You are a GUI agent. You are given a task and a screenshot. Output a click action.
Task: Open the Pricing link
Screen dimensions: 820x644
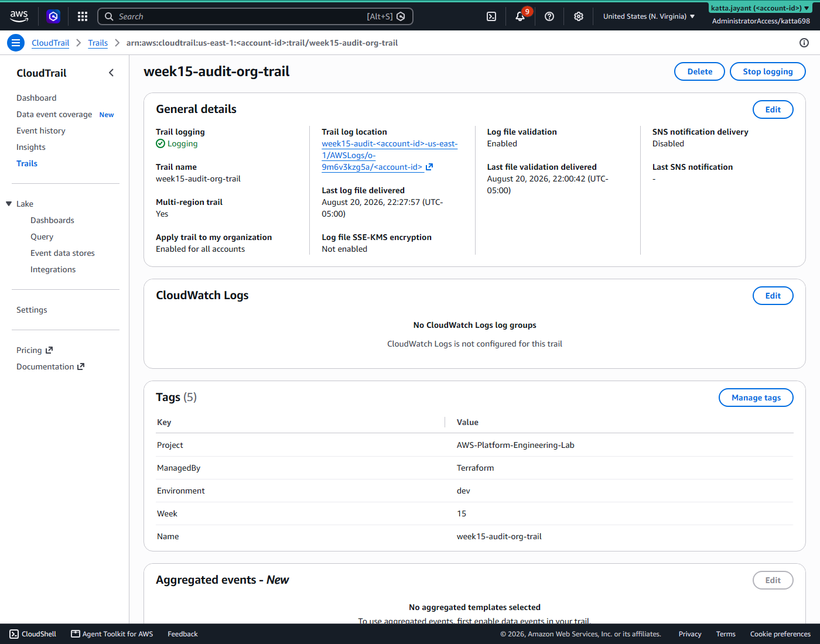tap(29, 350)
